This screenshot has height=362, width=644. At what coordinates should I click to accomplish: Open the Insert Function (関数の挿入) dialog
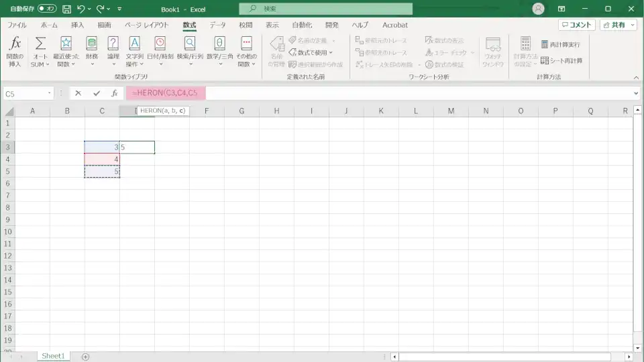tap(15, 52)
